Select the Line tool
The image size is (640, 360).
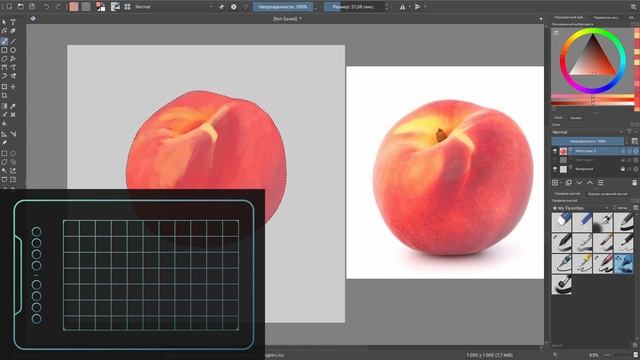[x=13, y=41]
